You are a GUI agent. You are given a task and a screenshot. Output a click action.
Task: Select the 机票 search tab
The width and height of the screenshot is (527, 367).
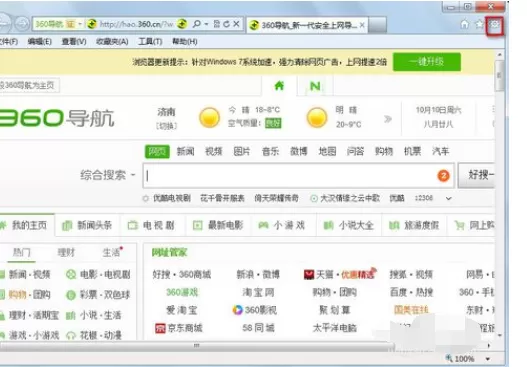[x=412, y=152]
